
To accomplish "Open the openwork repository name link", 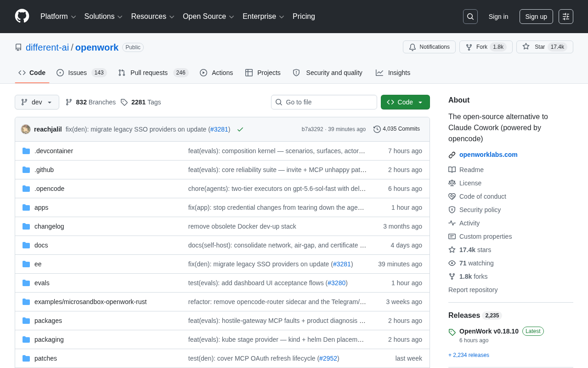I will [97, 47].
